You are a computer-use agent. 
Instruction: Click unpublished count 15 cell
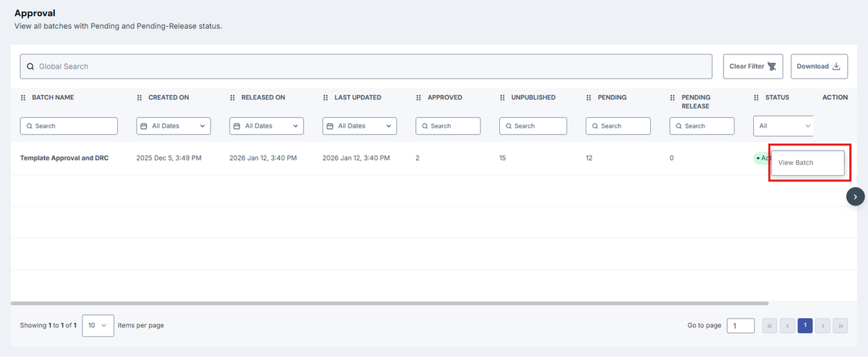pyautogui.click(x=503, y=158)
